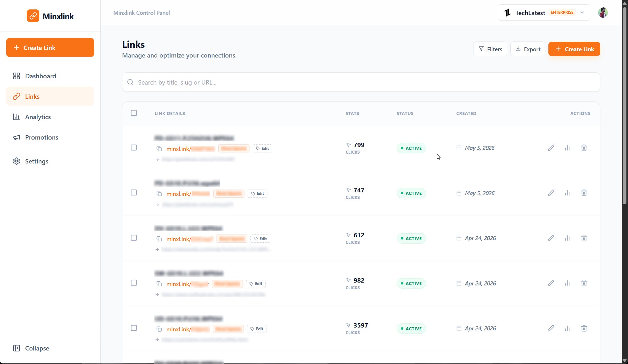Open the Analytics section

[50, 117]
